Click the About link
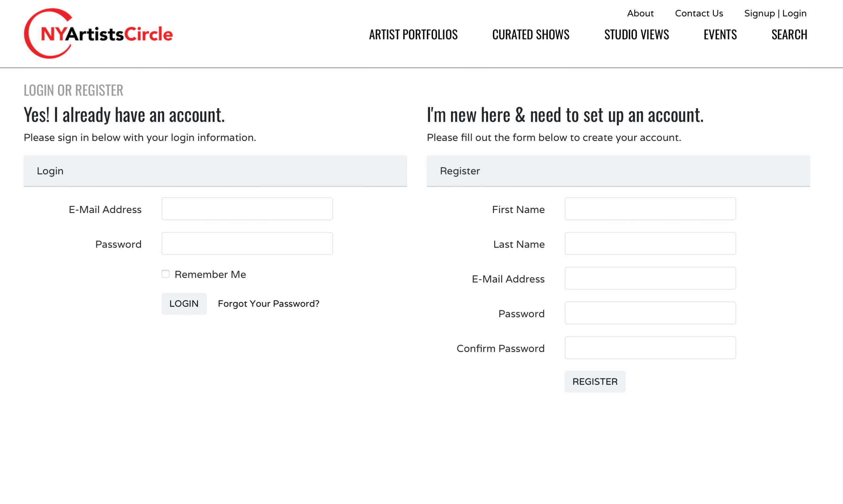The width and height of the screenshot is (843, 504). point(640,13)
